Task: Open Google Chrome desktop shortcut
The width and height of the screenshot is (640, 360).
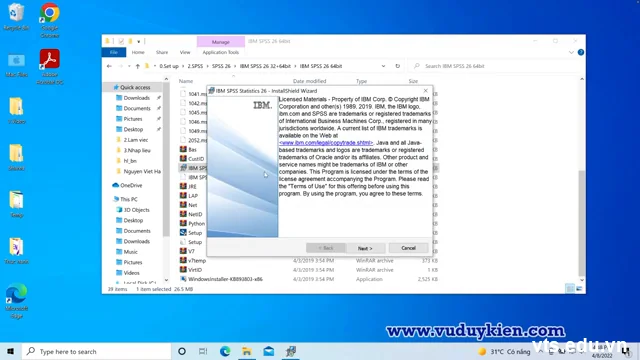Action: click(50, 20)
